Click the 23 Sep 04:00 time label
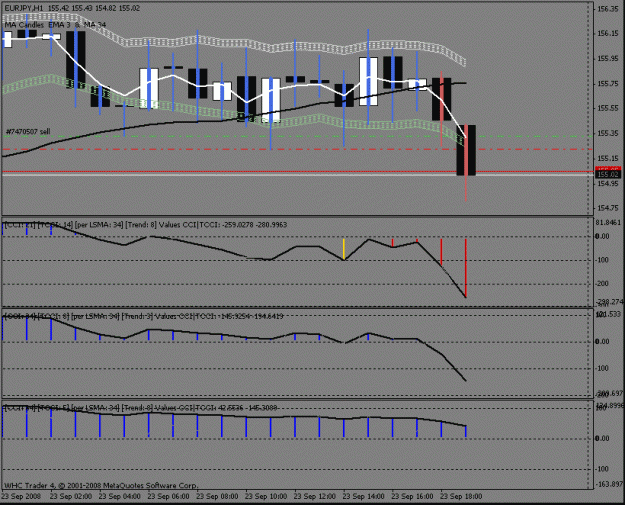Screen dimensions: 625x505 tap(120, 496)
